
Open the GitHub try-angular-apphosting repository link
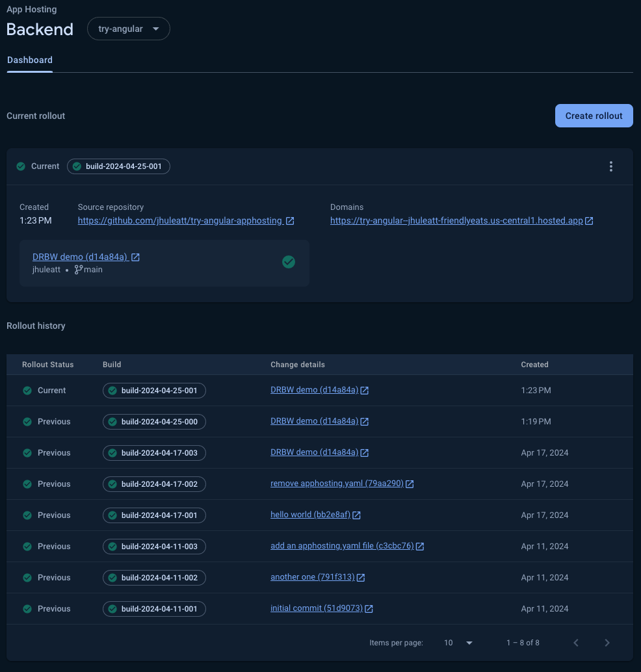click(x=180, y=221)
